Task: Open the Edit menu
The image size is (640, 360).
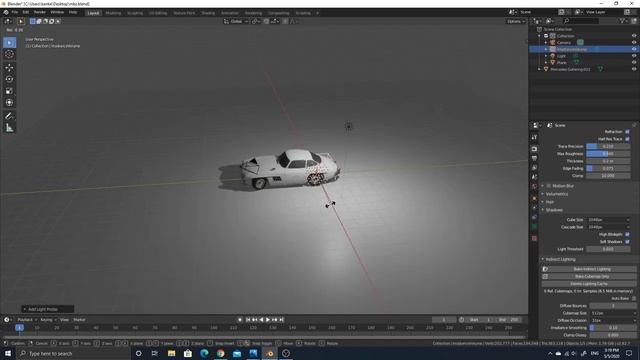Action: point(26,13)
